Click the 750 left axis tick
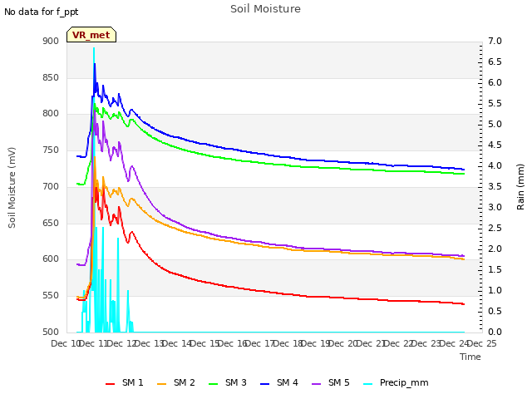The width and height of the screenshot is (532, 399). (51, 150)
